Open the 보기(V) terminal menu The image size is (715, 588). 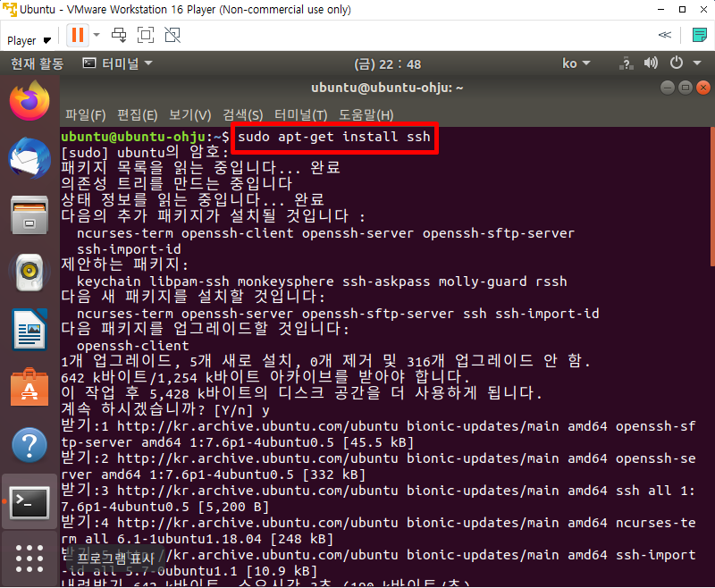point(189,115)
